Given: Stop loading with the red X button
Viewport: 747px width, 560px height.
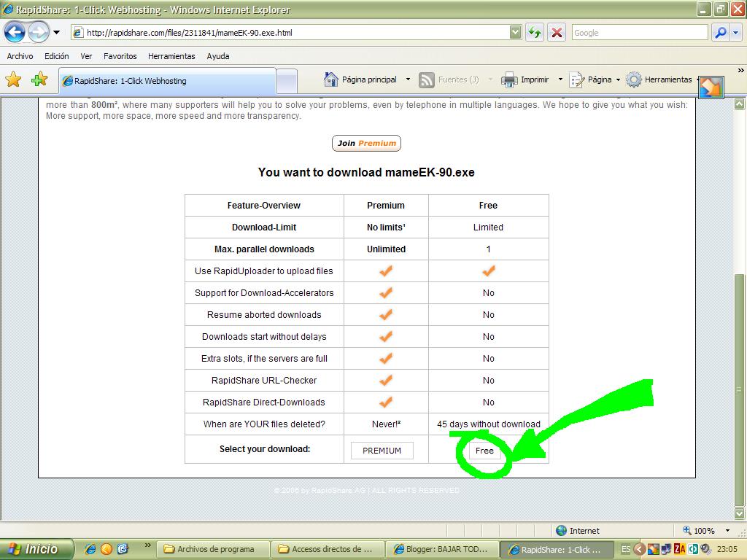Looking at the screenshot, I should (x=557, y=32).
